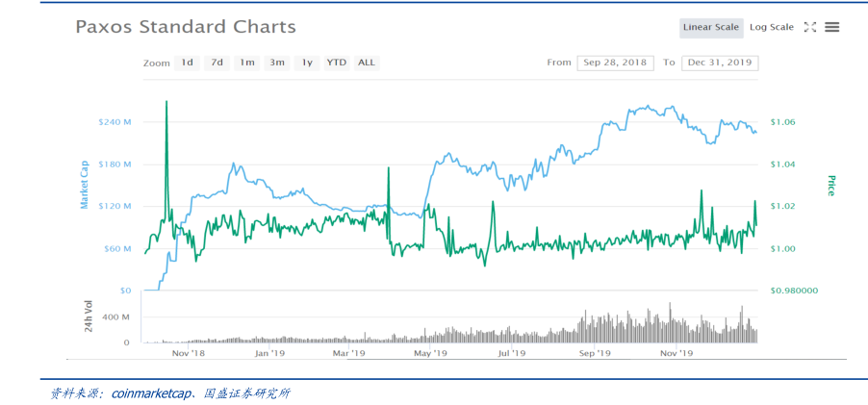
Task: Click the Paxos Standard Charts title
Action: pos(186,27)
